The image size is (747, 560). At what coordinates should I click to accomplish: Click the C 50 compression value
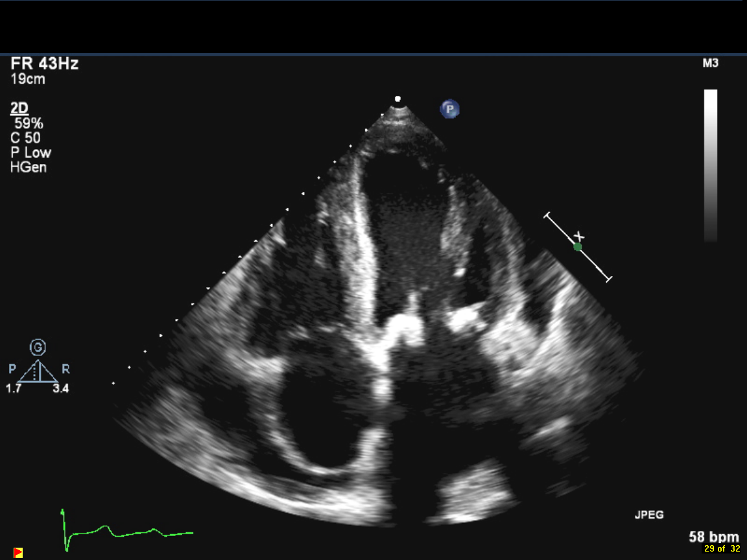click(x=25, y=138)
